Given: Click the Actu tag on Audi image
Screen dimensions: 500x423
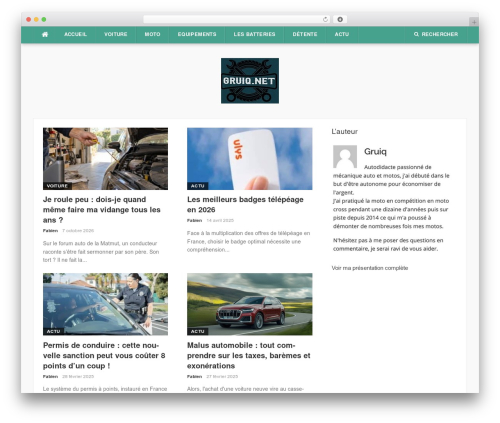Looking at the screenshot, I should (198, 331).
